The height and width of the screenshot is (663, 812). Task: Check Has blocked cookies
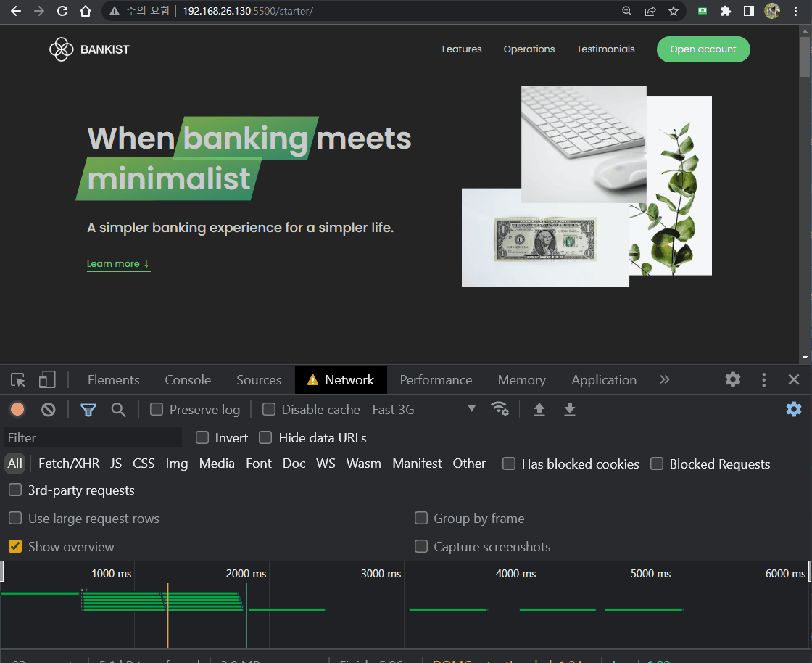(x=509, y=464)
